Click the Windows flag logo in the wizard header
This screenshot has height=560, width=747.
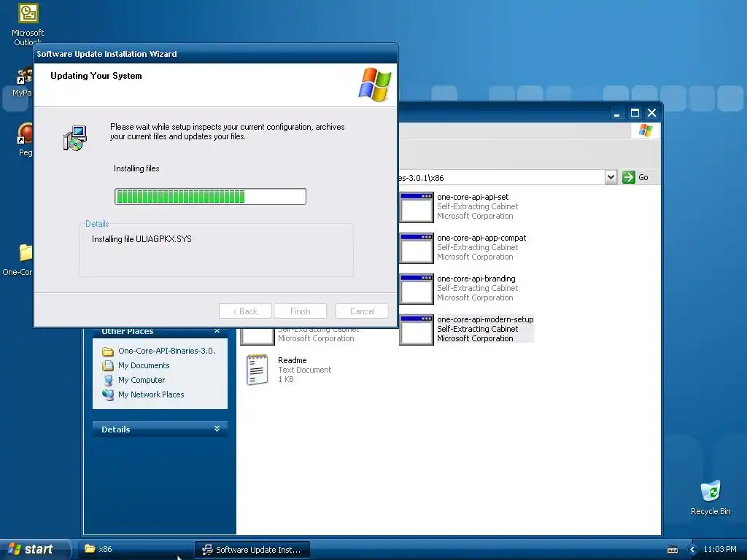(x=375, y=85)
